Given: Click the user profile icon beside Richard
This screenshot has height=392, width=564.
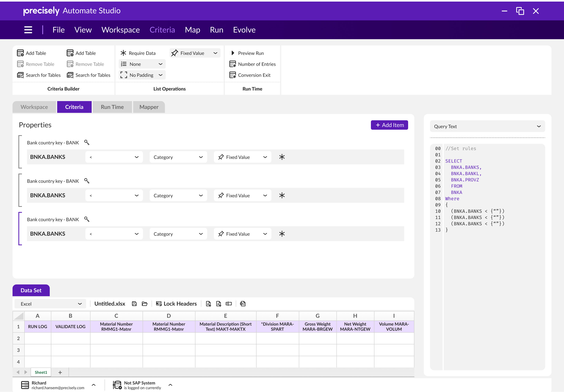Looking at the screenshot, I should [25, 385].
